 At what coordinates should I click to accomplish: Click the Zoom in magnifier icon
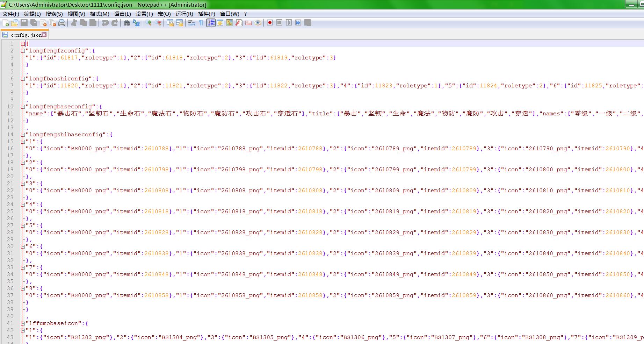(x=149, y=23)
